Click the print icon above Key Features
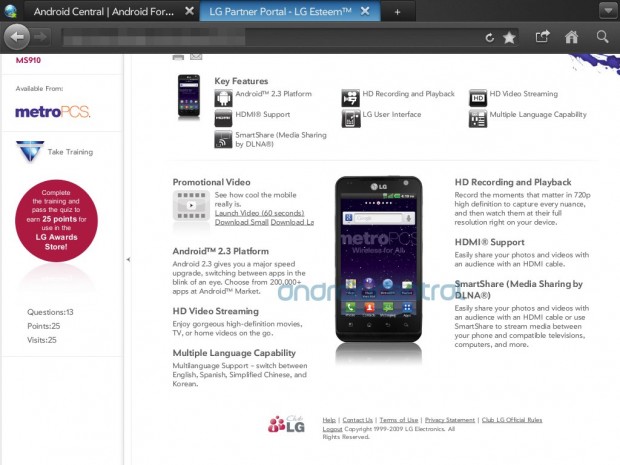Screen dimensions: 620x465 pos(179,57)
